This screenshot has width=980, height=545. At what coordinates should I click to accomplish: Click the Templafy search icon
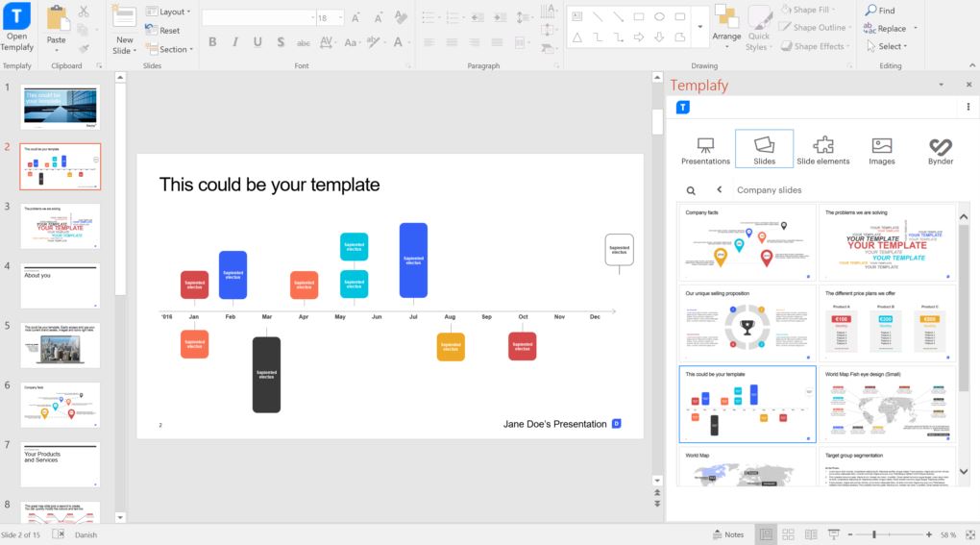(691, 190)
